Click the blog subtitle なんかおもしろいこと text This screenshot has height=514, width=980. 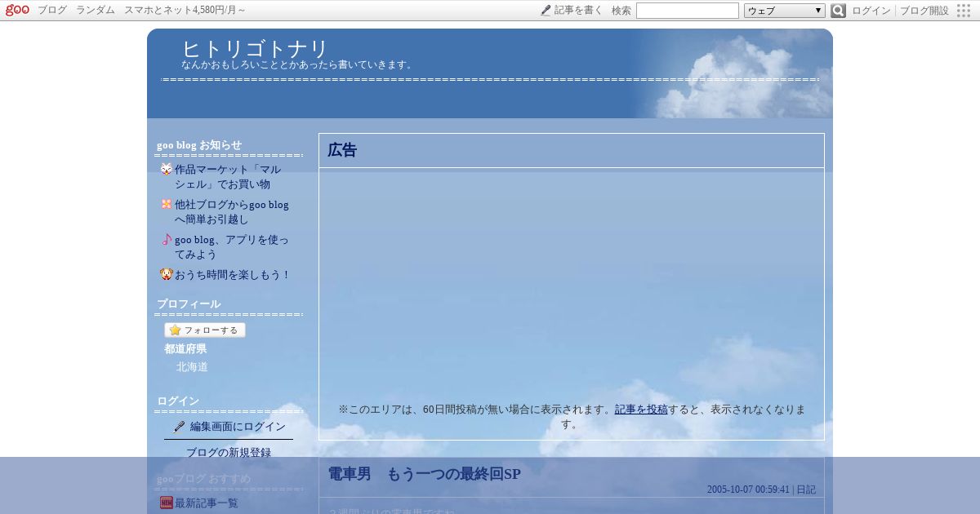pyautogui.click(x=299, y=64)
